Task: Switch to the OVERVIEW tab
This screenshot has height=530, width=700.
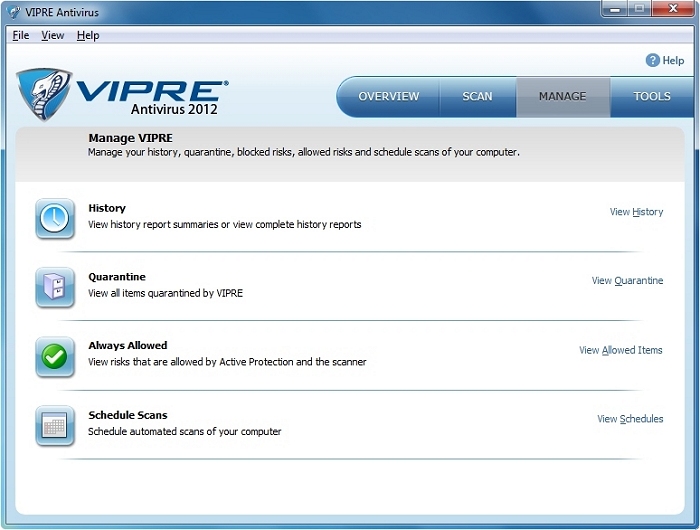Action: pyautogui.click(x=388, y=96)
